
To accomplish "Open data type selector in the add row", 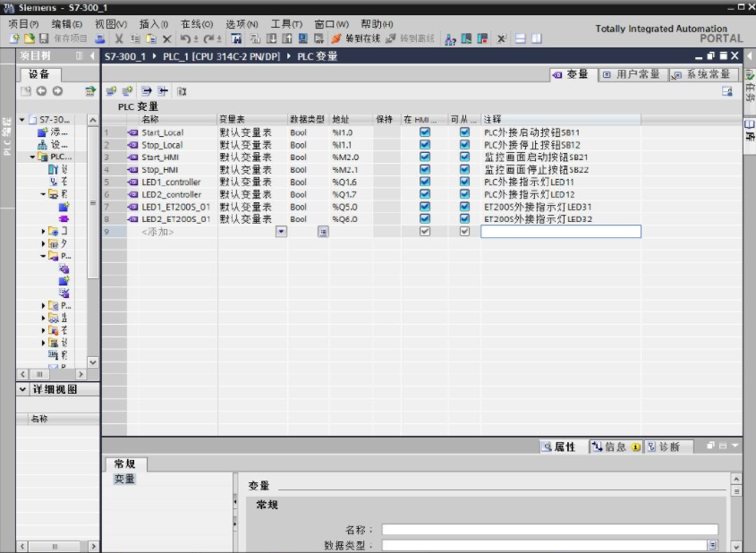I will tap(323, 232).
